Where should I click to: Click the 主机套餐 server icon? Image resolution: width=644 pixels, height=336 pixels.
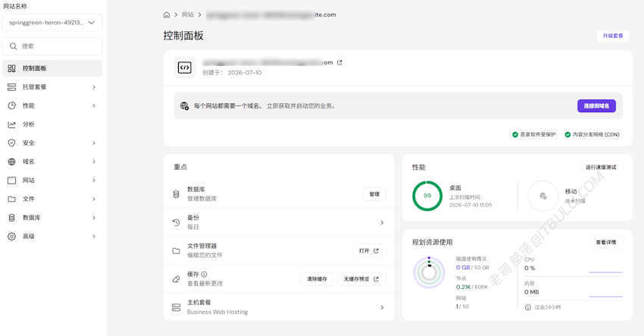tap(177, 307)
